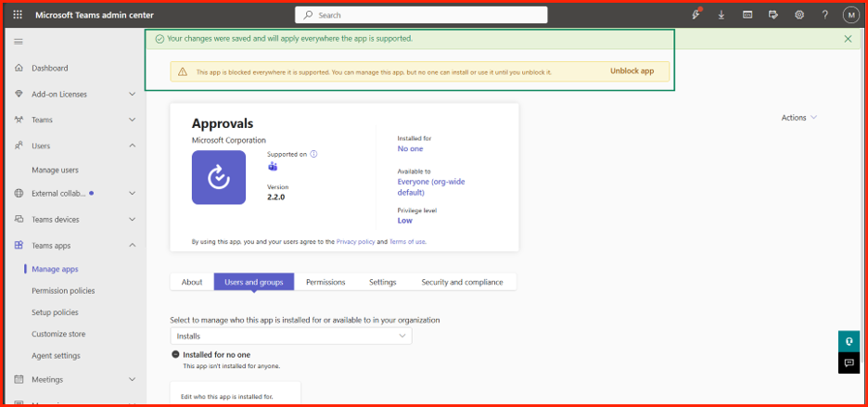Click the Add-on Licenses diamond icon
The height and width of the screenshot is (407, 868).
(19, 95)
